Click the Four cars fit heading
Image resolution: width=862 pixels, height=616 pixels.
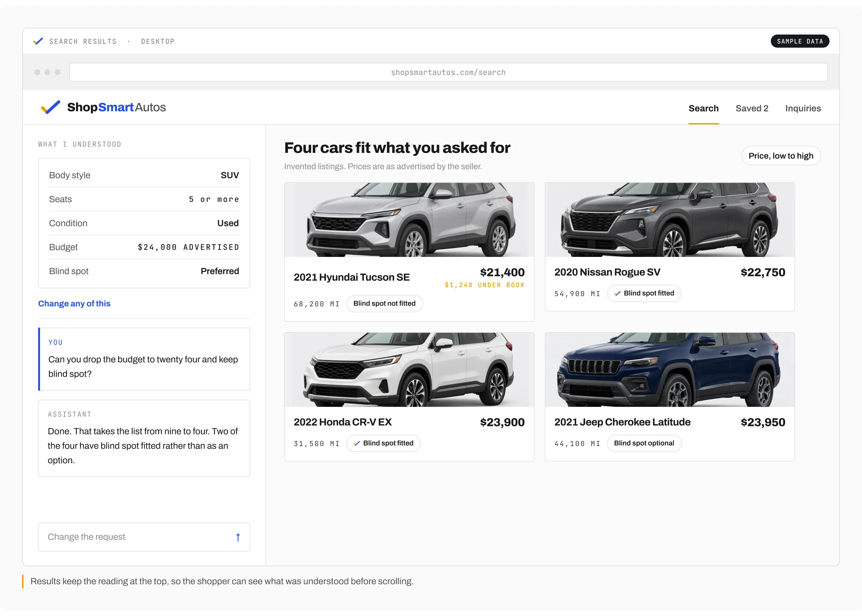coord(397,148)
